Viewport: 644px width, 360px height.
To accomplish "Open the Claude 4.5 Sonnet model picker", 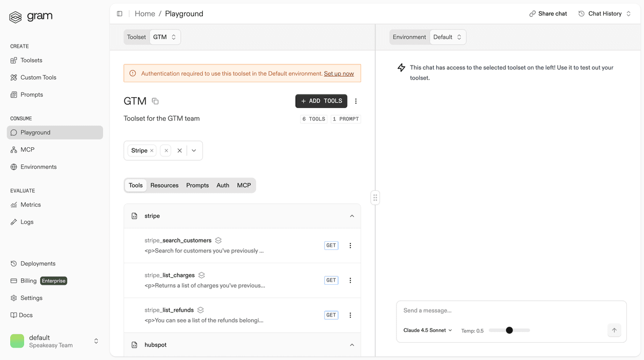I will [427, 330].
